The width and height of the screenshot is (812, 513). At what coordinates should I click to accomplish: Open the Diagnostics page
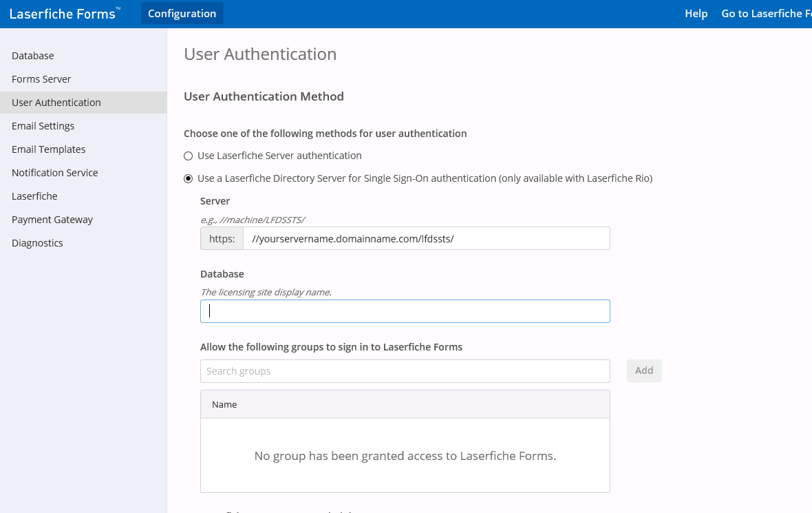pos(37,242)
